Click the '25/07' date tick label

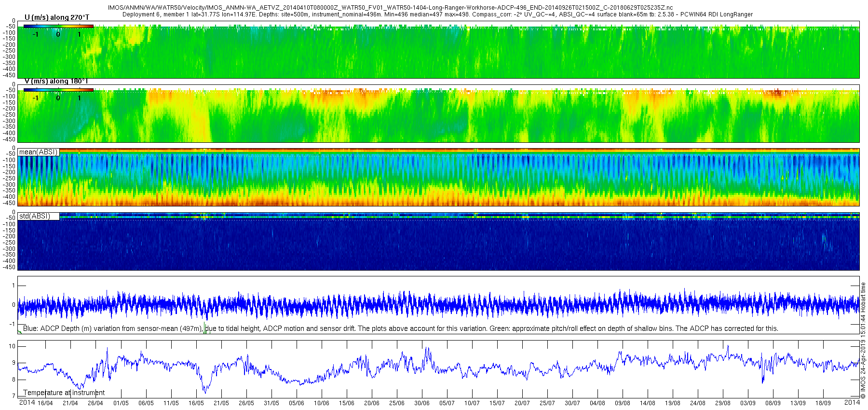[547, 403]
